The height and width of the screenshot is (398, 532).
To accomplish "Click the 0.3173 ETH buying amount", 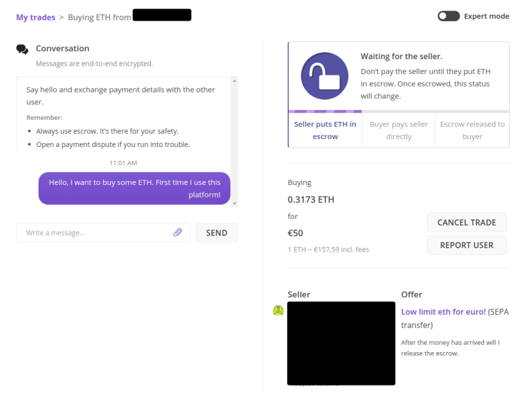I will tap(311, 199).
